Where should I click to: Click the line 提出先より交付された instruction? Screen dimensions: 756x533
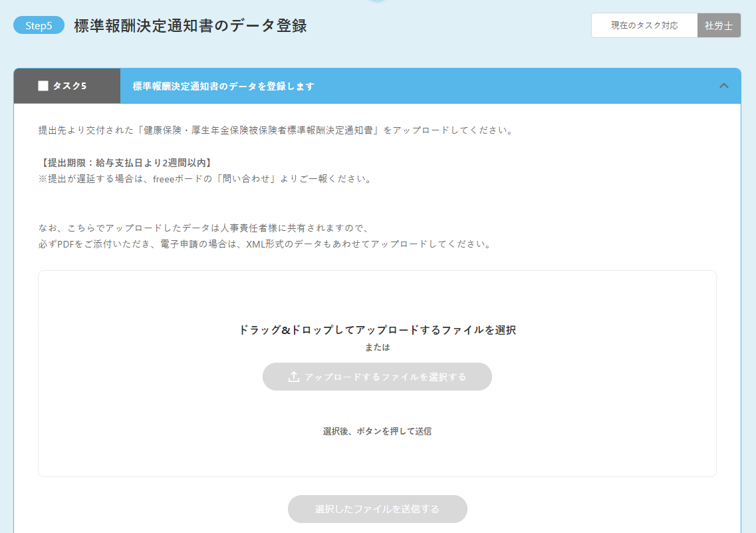tap(277, 130)
